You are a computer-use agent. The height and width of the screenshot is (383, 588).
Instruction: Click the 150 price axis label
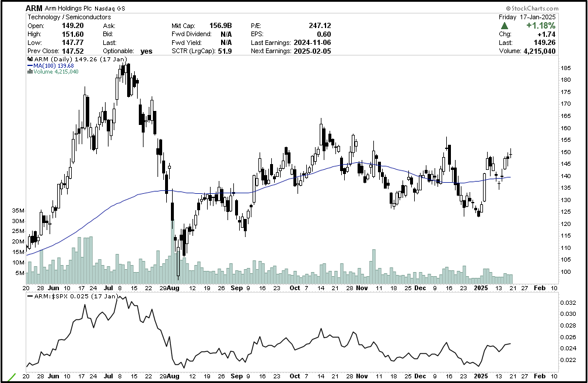tap(566, 152)
